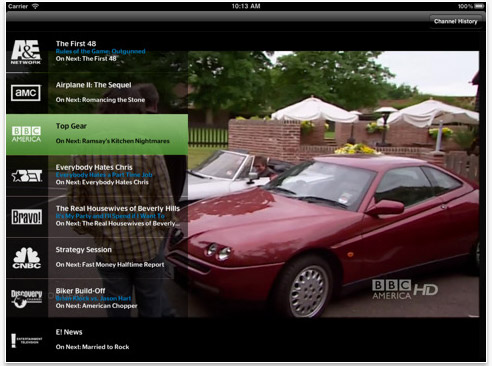The height and width of the screenshot is (366, 492).
Task: Select the E! Entertainment Television logo
Action: pos(27,340)
